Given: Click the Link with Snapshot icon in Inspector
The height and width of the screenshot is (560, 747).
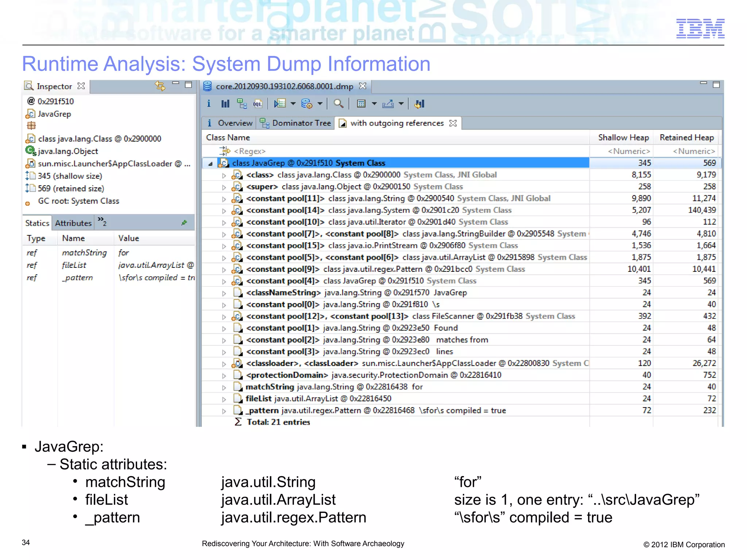Looking at the screenshot, I should tap(160, 86).
